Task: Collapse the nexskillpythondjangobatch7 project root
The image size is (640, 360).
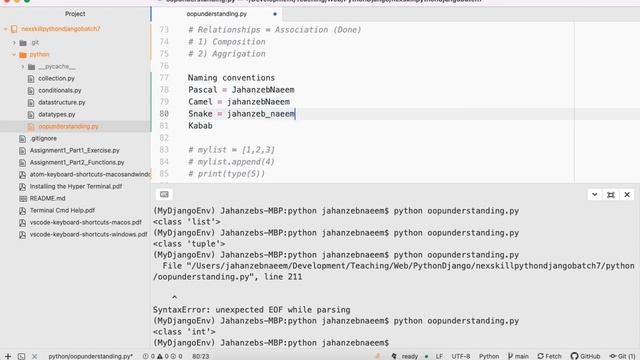Action: [x=6, y=29]
